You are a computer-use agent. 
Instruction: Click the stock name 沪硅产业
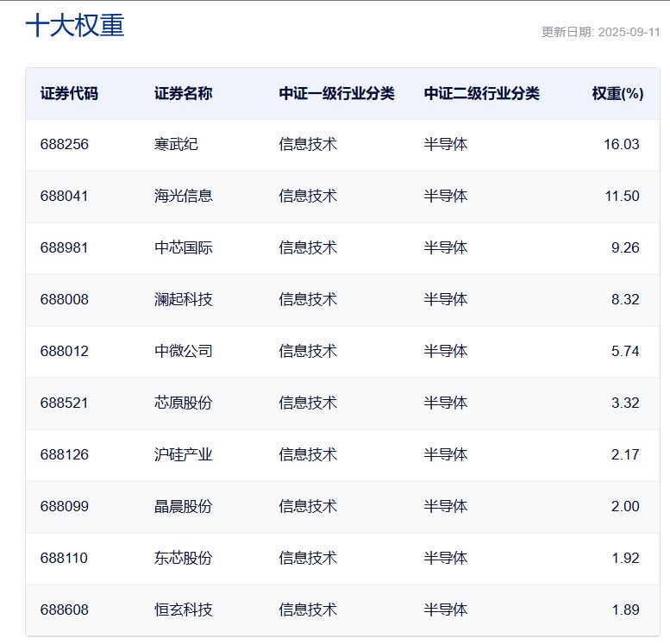pos(184,454)
